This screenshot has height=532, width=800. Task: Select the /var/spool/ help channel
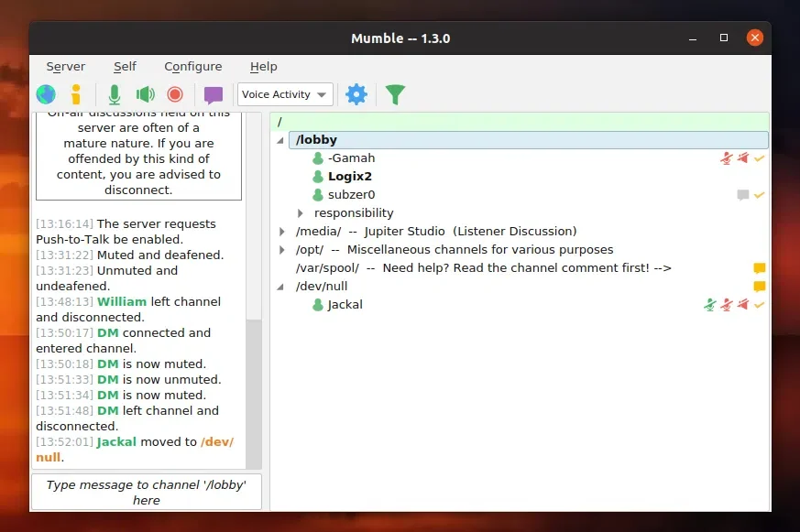(483, 268)
